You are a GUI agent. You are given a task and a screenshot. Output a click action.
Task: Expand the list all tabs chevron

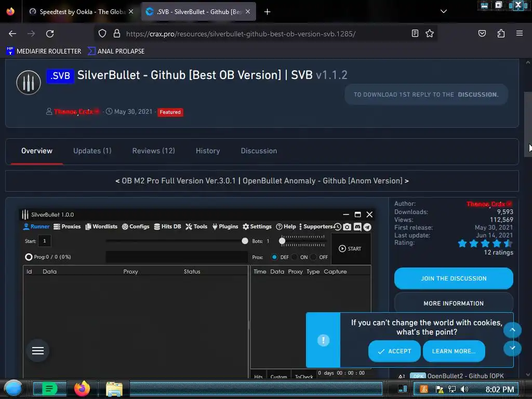pos(444,11)
